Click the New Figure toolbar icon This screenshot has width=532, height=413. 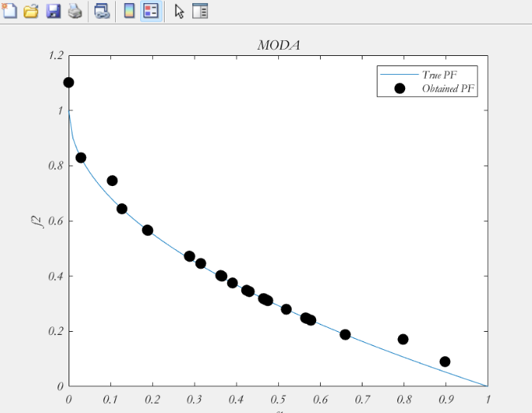[9, 10]
